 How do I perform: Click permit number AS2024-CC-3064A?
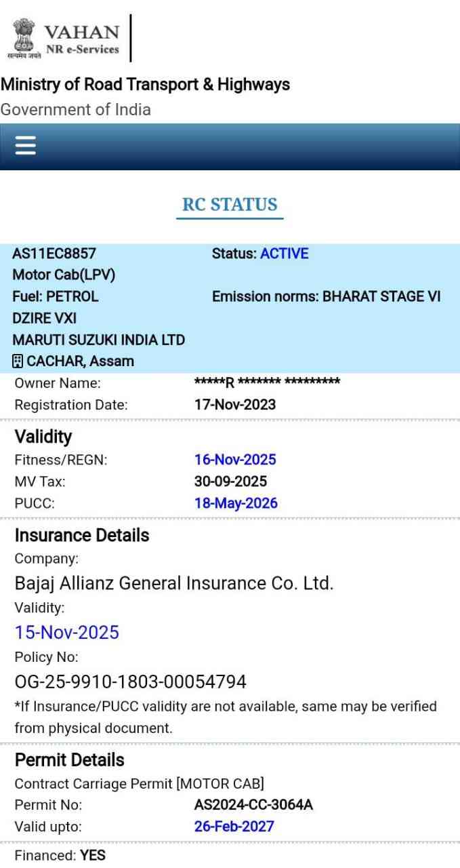pos(253,805)
